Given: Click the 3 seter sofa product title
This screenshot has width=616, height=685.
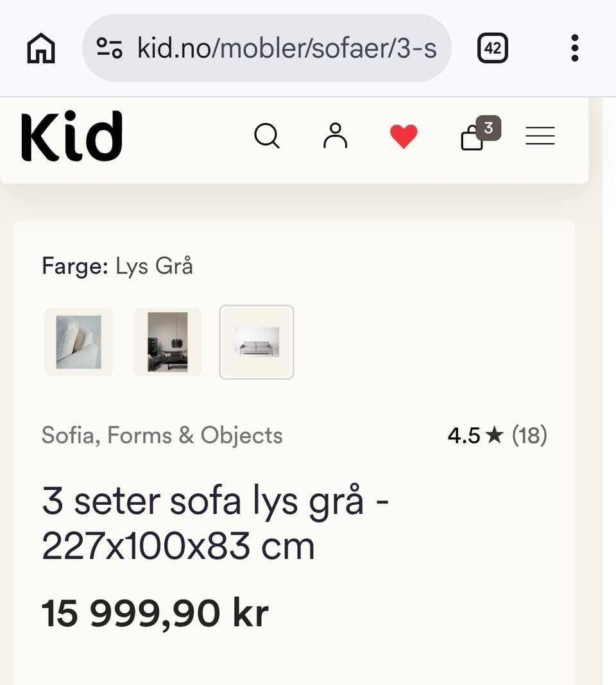Looking at the screenshot, I should [215, 523].
